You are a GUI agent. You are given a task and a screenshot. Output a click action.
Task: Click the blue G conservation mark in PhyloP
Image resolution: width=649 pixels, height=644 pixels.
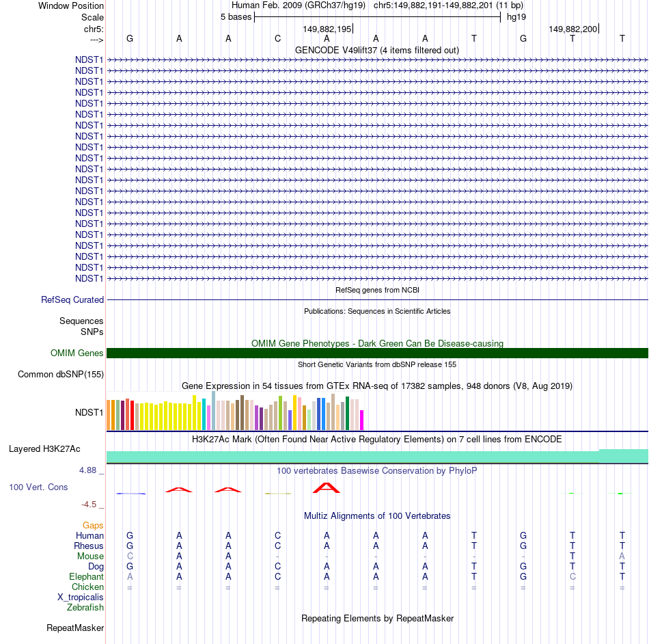tap(130, 493)
